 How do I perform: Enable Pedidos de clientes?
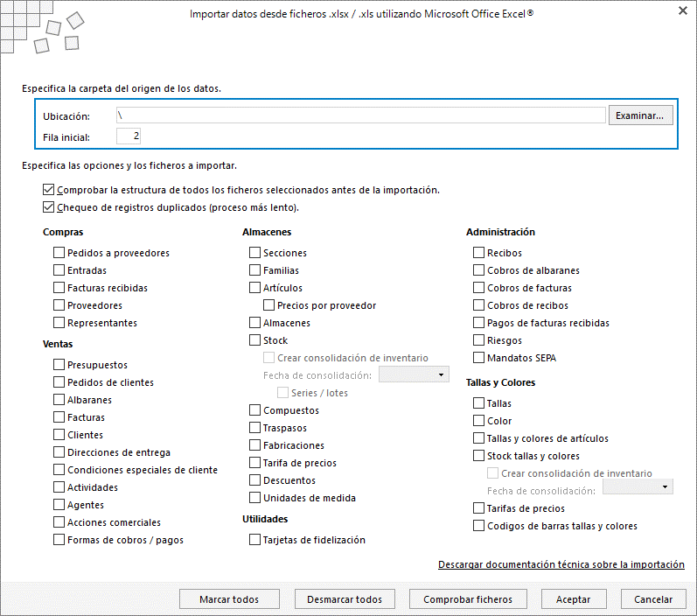click(x=59, y=382)
